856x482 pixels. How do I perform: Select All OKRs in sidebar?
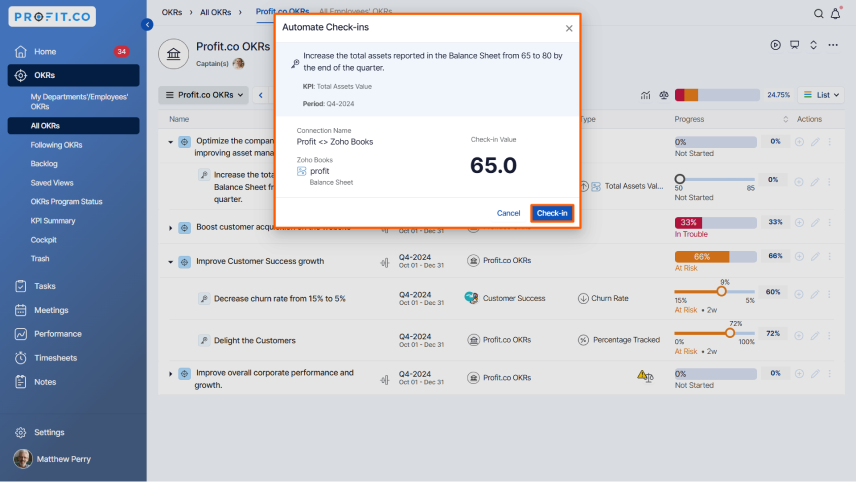click(x=73, y=126)
